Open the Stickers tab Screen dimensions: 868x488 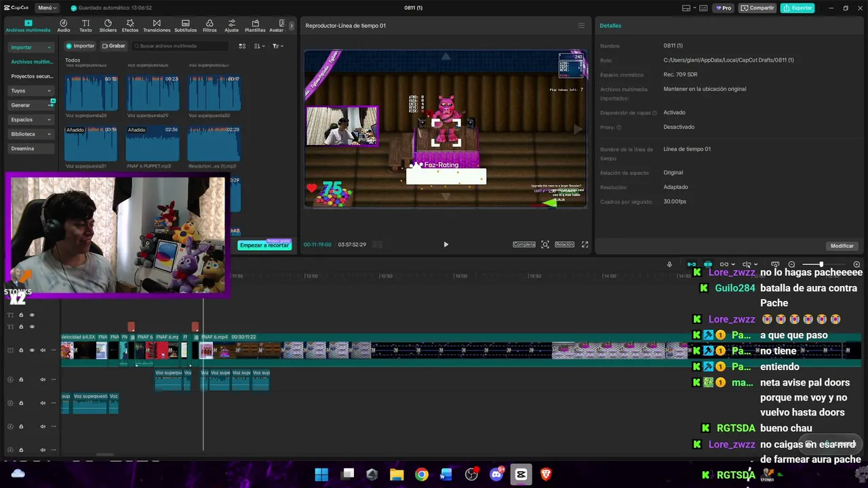pos(108,26)
